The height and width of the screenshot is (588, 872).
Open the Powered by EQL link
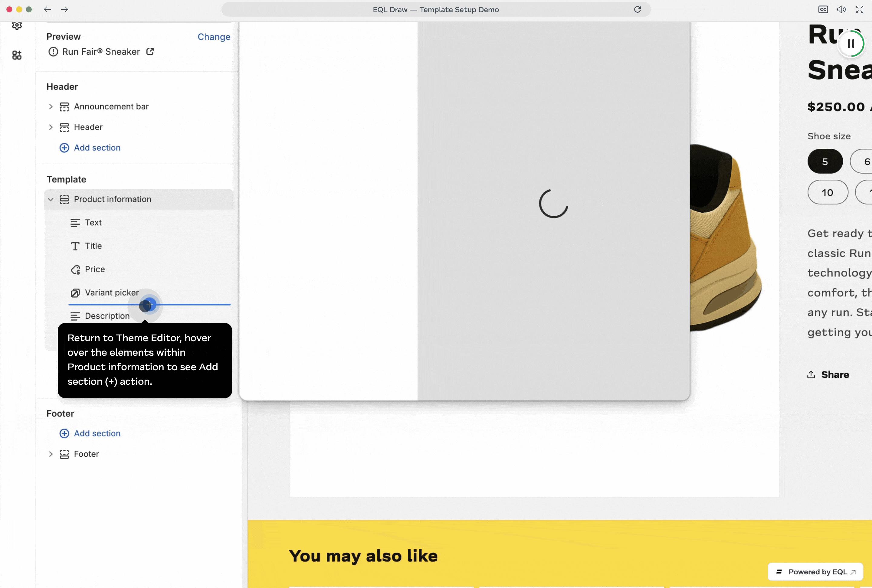point(815,572)
